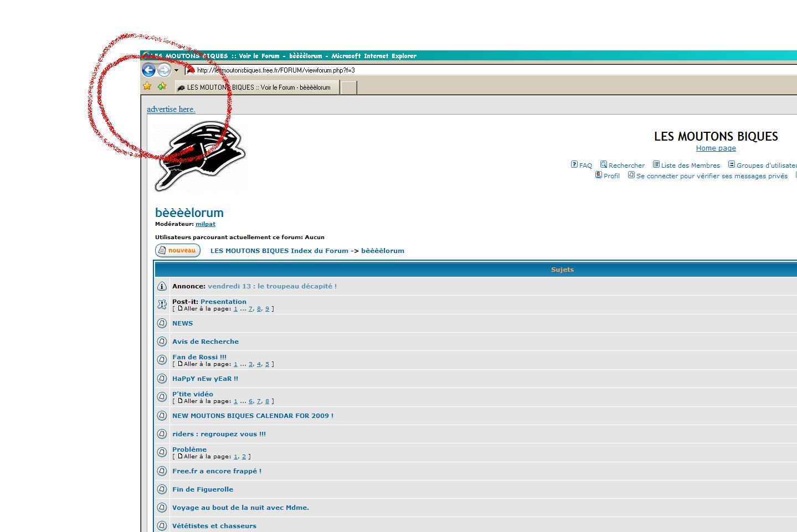Image resolution: width=797 pixels, height=532 pixels.
Task: Click the Liste des Membres icon
Action: (656, 164)
